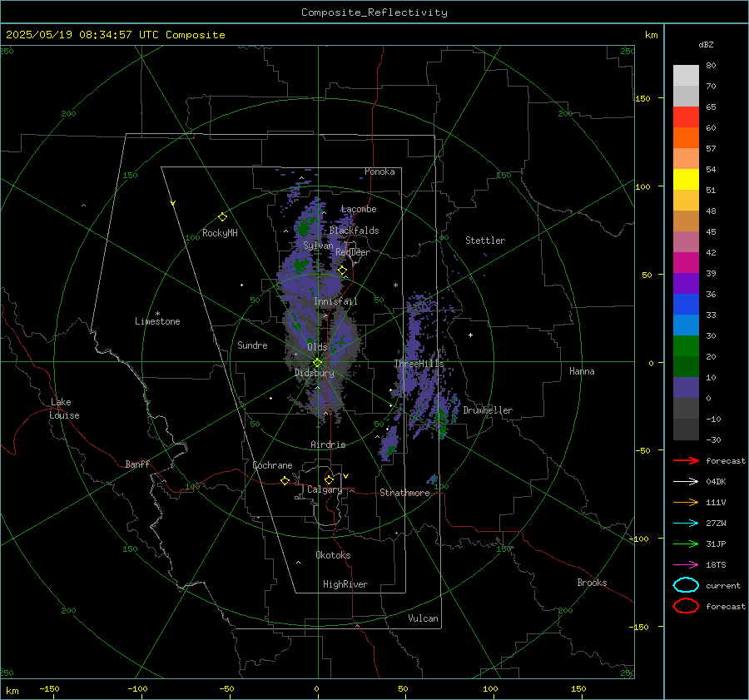Click the cyan 'current' ellipse in legend
749x700 pixels.
[x=686, y=585]
